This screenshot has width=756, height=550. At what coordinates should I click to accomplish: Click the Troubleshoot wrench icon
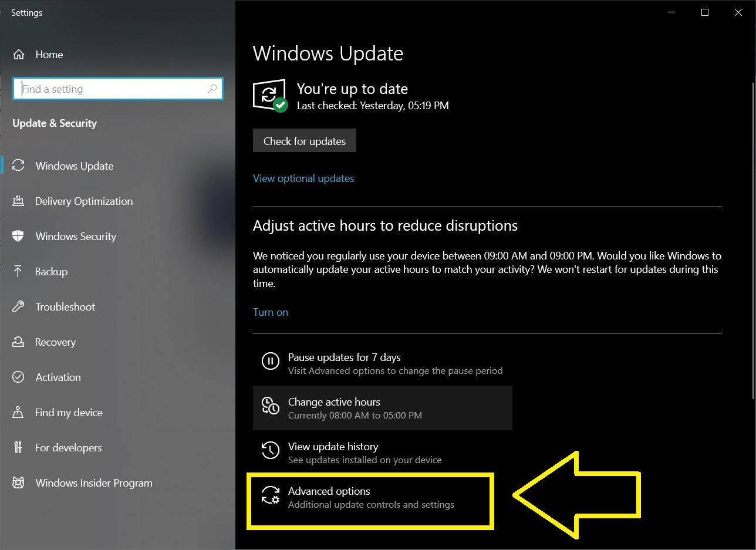[18, 306]
